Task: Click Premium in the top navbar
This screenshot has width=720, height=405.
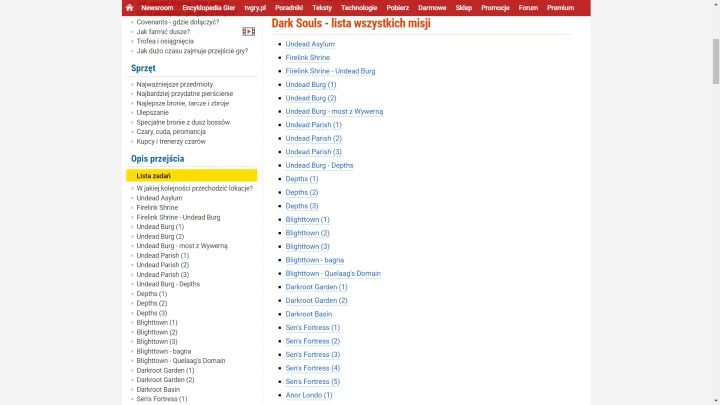Action: point(561,7)
